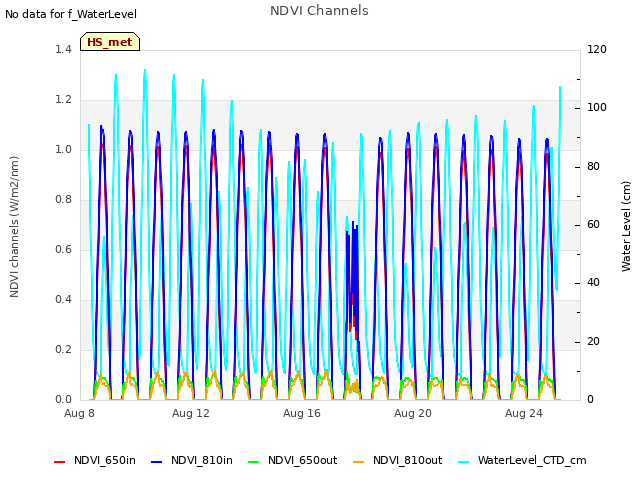Click the HS_met station label

(x=110, y=42)
